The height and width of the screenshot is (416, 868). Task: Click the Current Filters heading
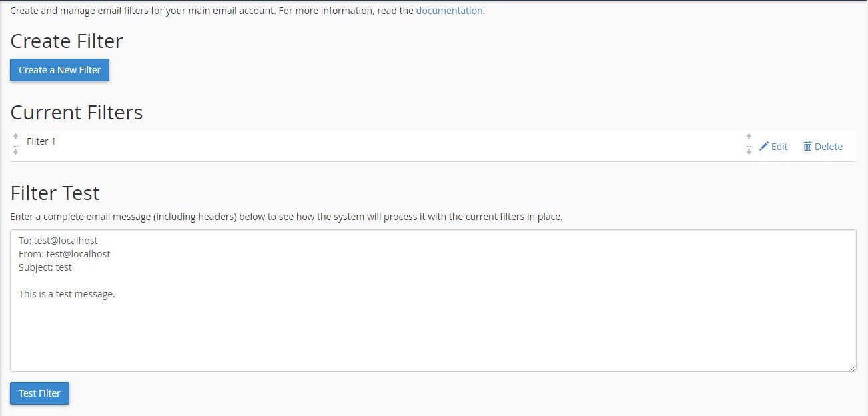point(77,112)
